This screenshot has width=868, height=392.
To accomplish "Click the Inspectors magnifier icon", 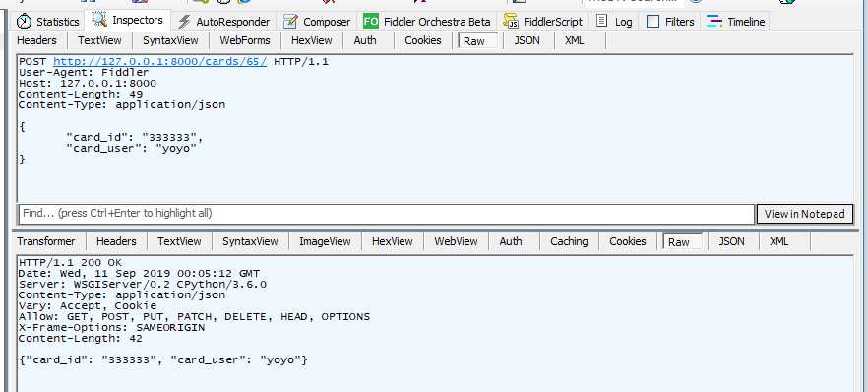I will 99,20.
